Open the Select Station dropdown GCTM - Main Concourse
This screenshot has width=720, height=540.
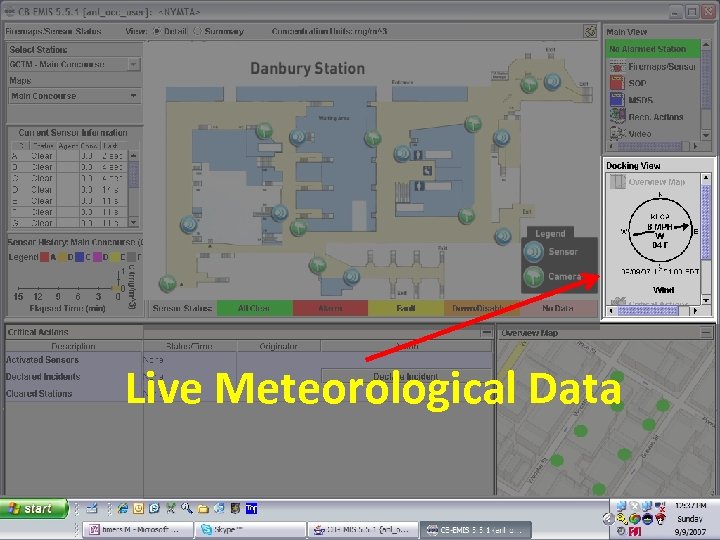[74, 64]
